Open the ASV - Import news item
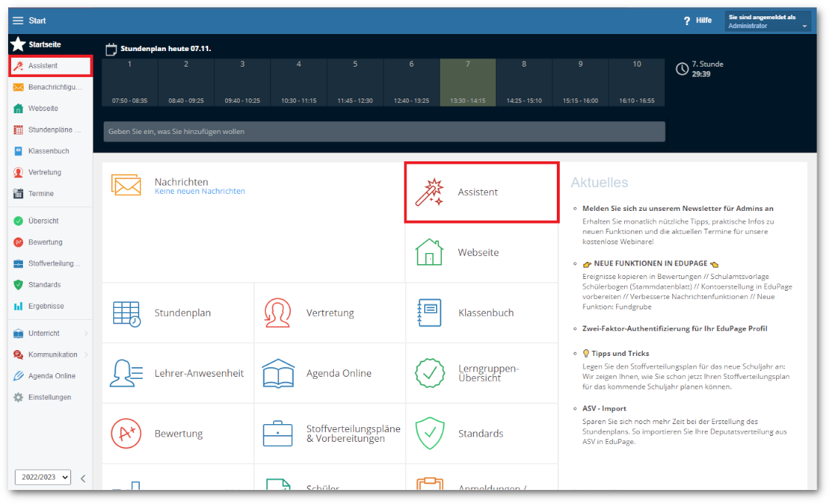Image resolution: width=830 pixels, height=504 pixels. (x=604, y=409)
